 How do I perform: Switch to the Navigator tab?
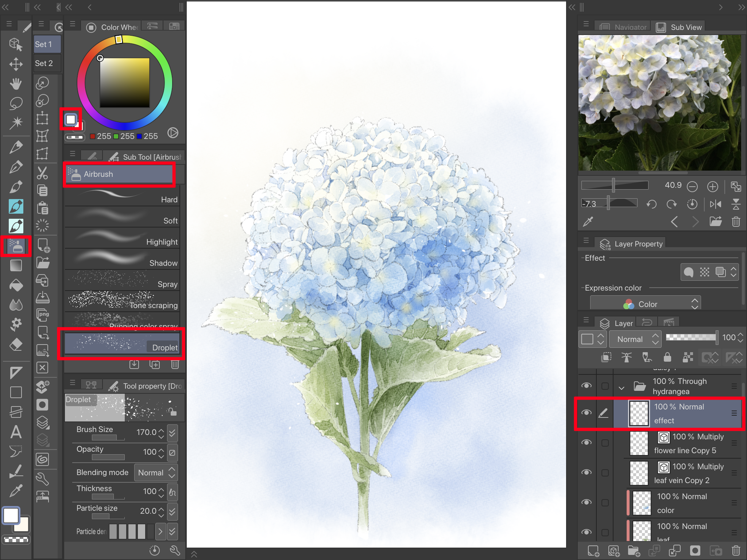[x=623, y=27]
